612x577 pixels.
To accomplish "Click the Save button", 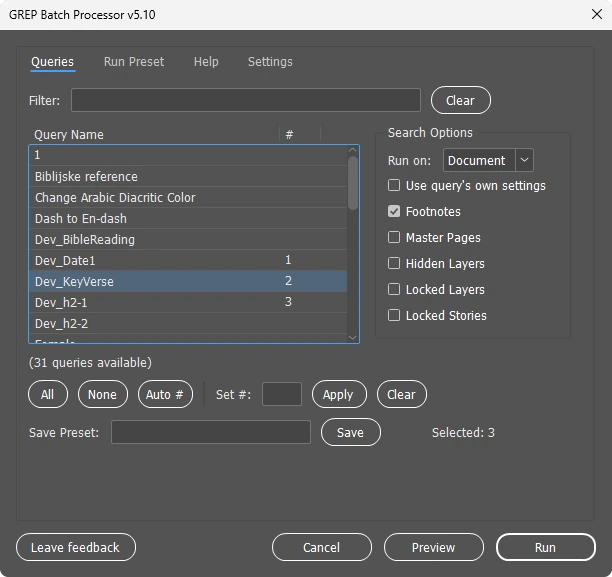I will [x=350, y=432].
